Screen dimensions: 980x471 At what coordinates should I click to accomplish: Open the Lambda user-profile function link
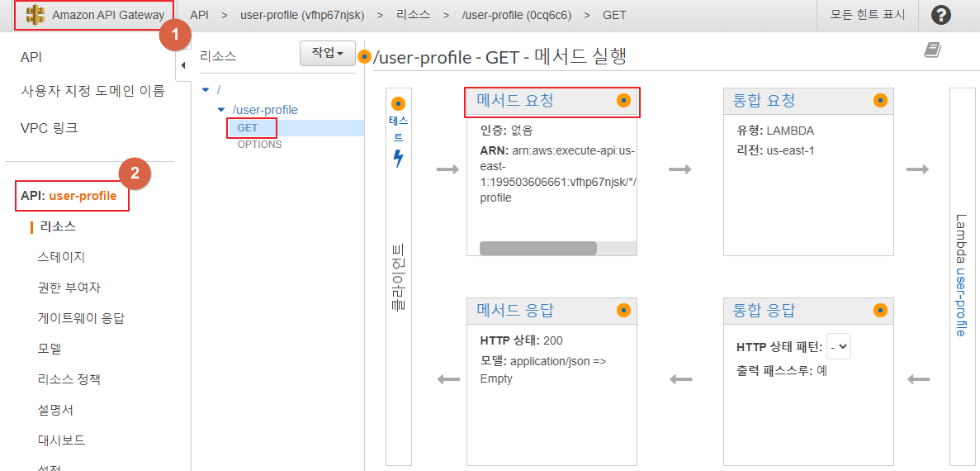(961, 302)
